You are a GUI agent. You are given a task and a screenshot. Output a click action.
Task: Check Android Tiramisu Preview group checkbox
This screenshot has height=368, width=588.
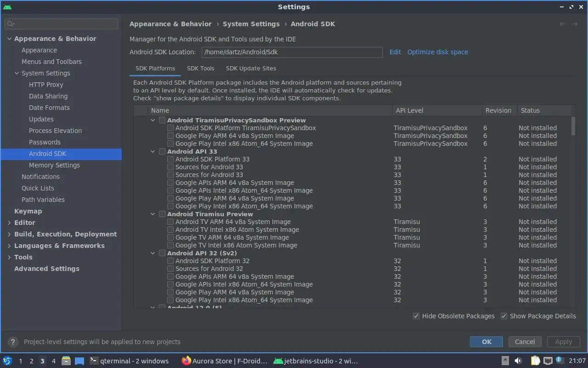(162, 214)
